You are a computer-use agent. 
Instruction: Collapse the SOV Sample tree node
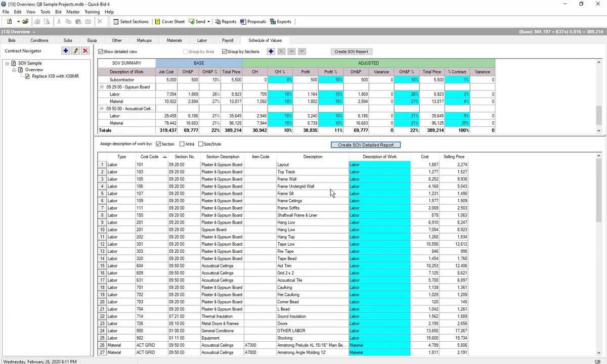8,63
